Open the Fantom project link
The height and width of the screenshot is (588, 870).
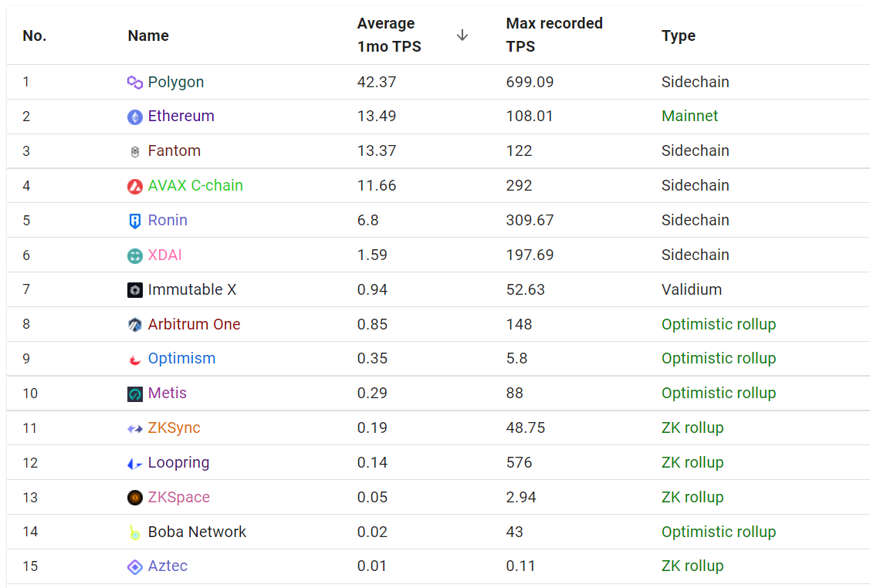174,151
